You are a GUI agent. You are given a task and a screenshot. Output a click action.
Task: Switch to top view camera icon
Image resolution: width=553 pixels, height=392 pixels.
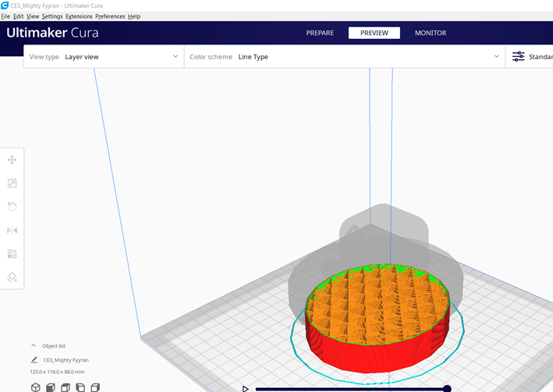[66, 387]
